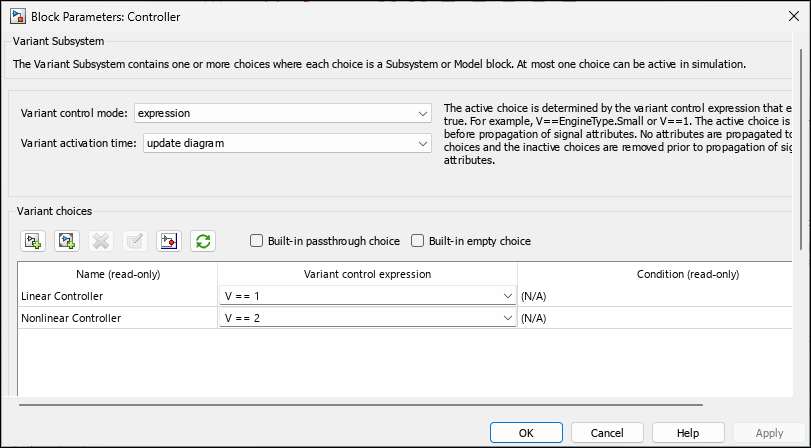
Task: Click the edit variant object icon
Action: [x=135, y=241]
